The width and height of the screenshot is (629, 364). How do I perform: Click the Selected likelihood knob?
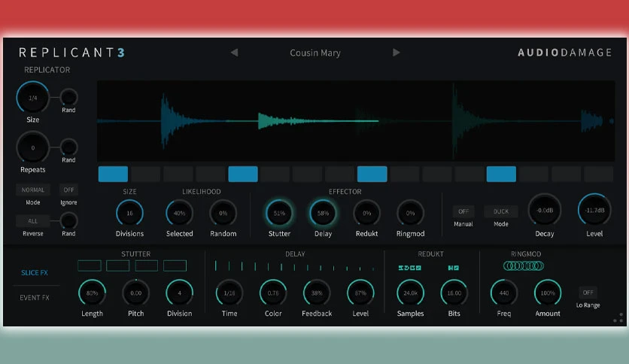tap(179, 213)
